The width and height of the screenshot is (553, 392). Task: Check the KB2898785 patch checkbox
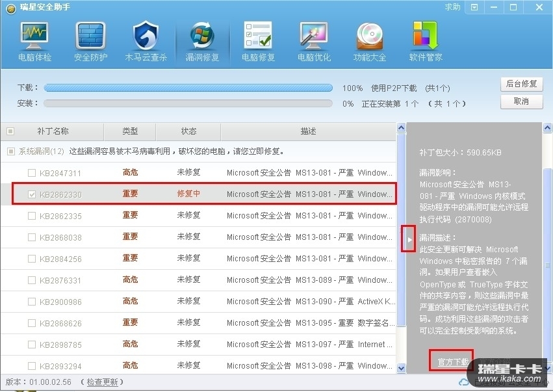click(x=32, y=345)
